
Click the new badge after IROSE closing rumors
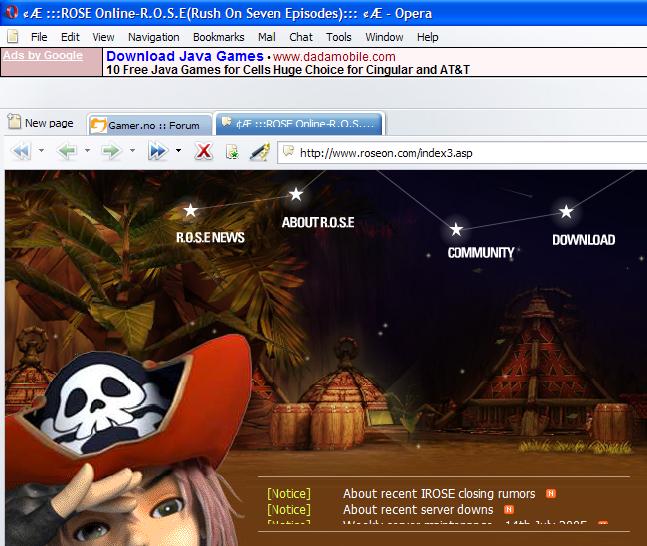coord(551,493)
